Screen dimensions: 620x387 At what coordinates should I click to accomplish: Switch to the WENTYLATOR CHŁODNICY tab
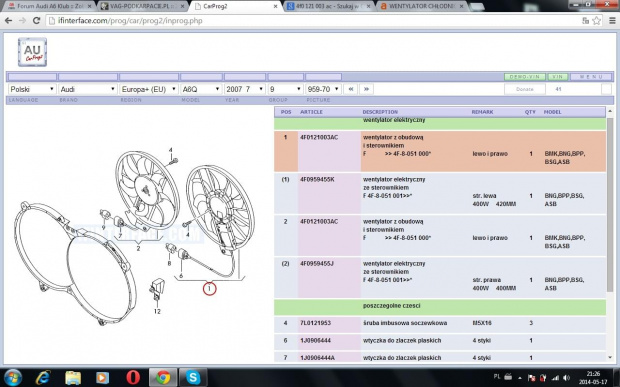(422, 6)
